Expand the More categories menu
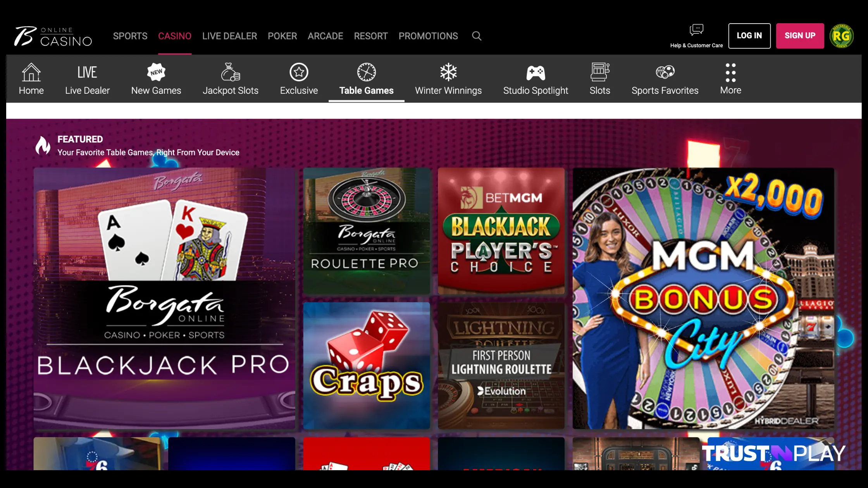This screenshot has height=488, width=868. tap(730, 79)
